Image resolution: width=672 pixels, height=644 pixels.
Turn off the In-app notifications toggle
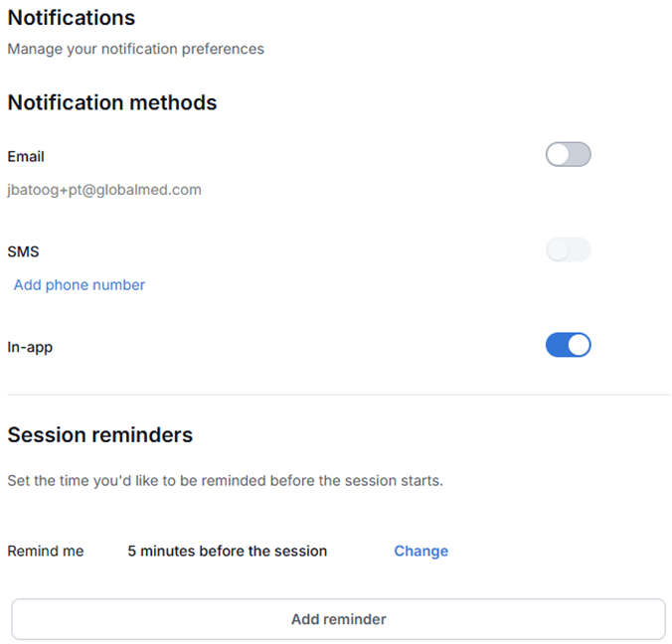click(x=568, y=345)
